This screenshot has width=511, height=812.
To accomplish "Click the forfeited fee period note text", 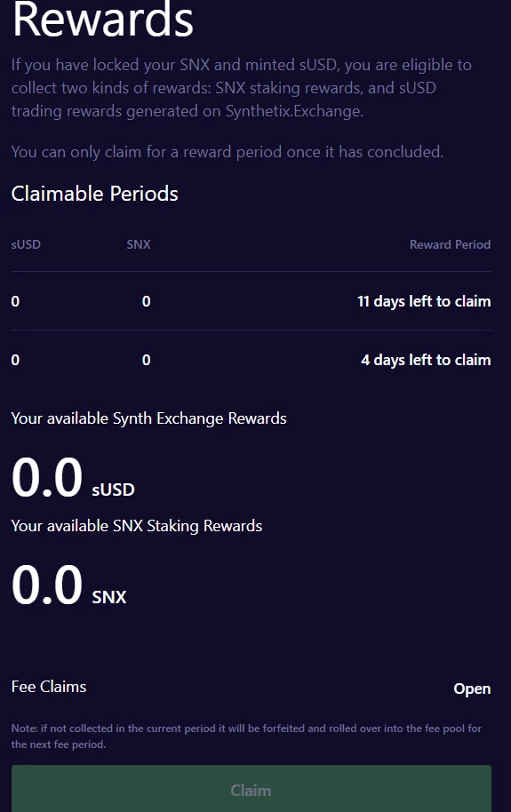I will click(x=247, y=736).
